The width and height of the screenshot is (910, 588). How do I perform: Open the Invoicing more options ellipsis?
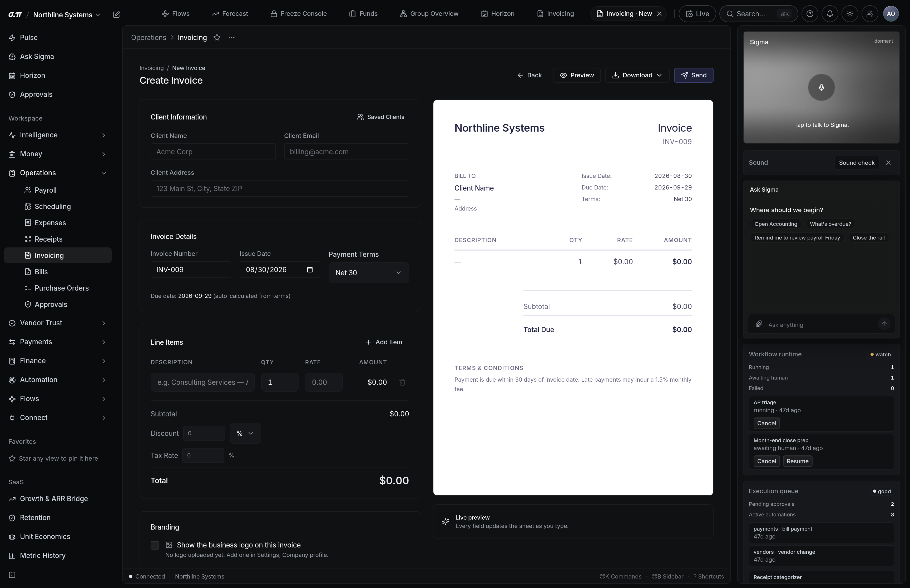click(x=231, y=37)
